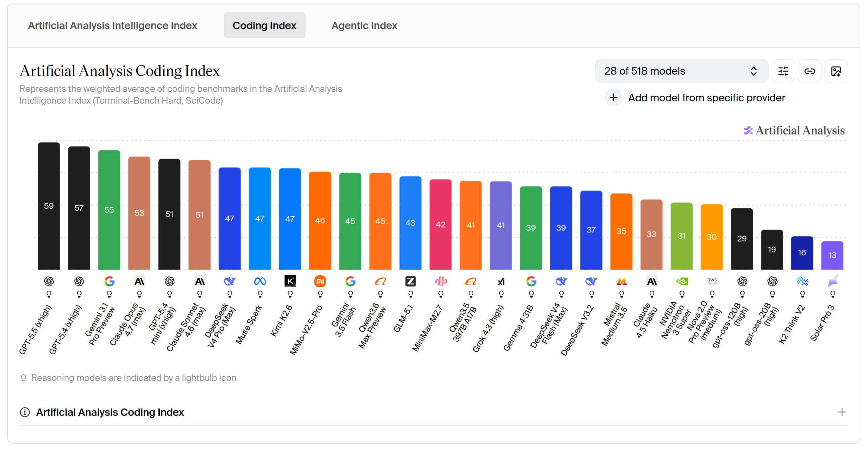Viewport: 868px width, 462px height.
Task: Click the OpenAI logo under GPT-5.5 (xhigh) bar
Action: [x=49, y=281]
